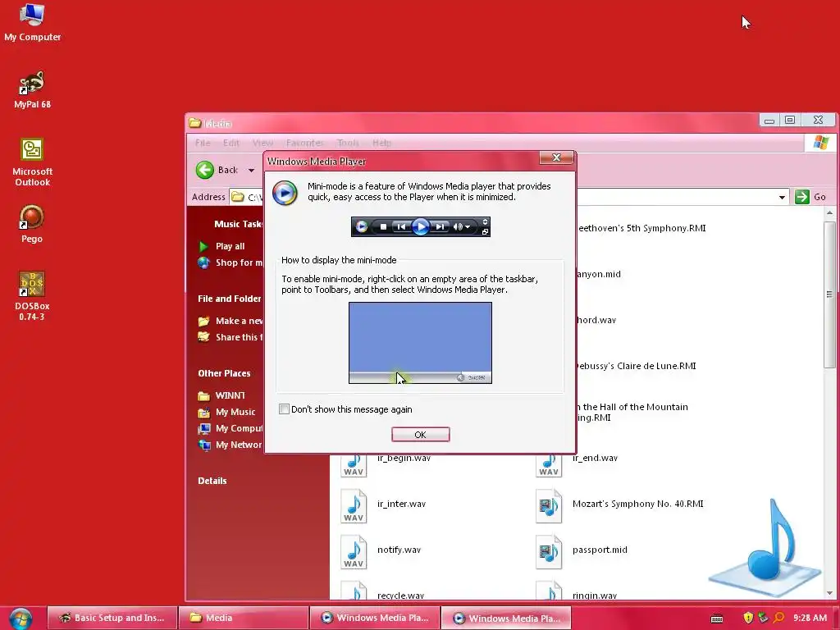Click security shield tray icon
The height and width of the screenshot is (630, 840).
tap(748, 619)
